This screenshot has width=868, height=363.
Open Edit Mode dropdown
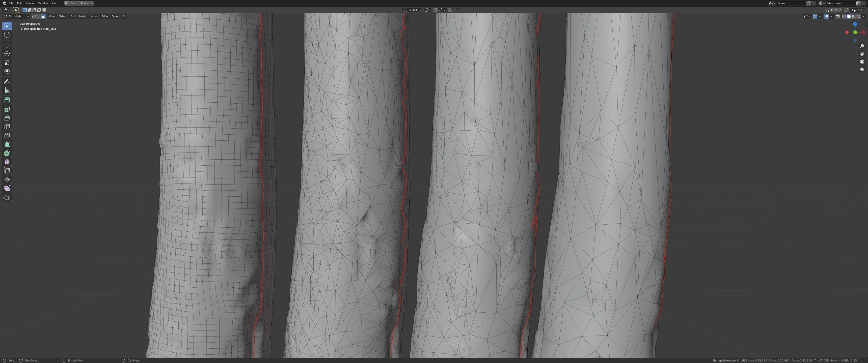point(16,16)
